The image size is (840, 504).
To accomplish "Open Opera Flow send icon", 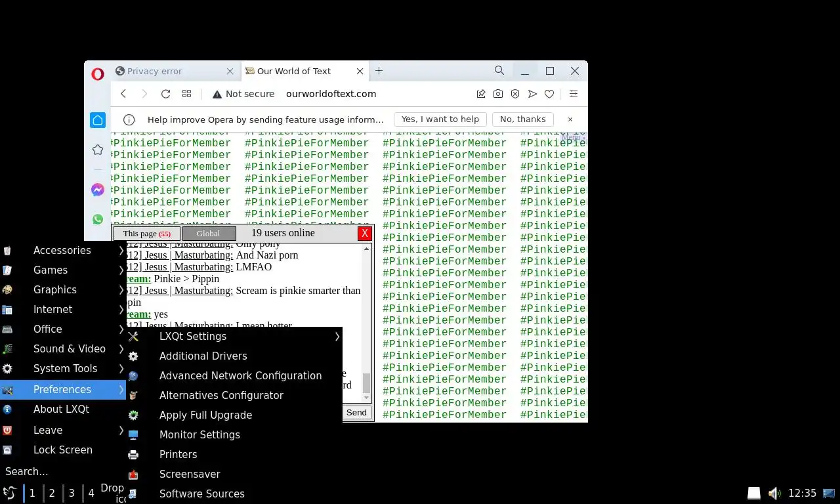I will pyautogui.click(x=532, y=94).
